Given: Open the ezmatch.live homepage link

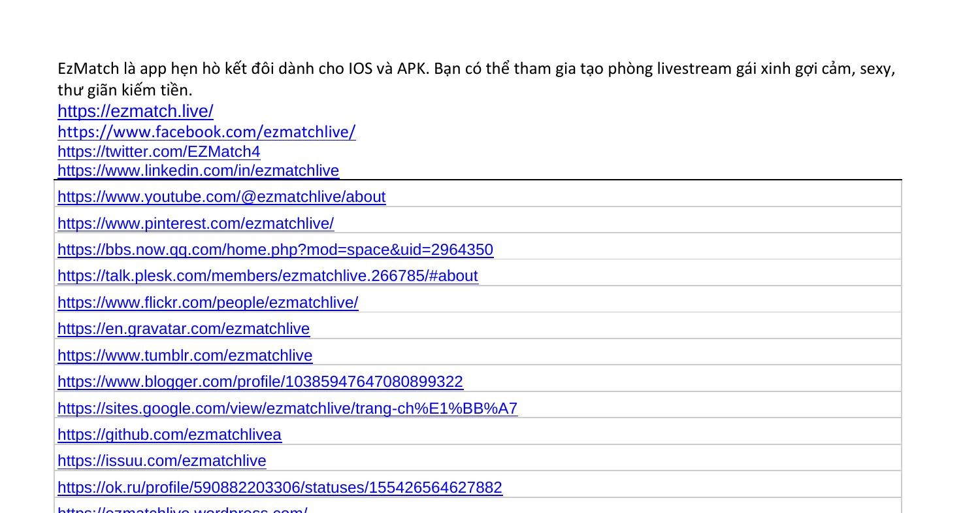Looking at the screenshot, I should [x=135, y=112].
